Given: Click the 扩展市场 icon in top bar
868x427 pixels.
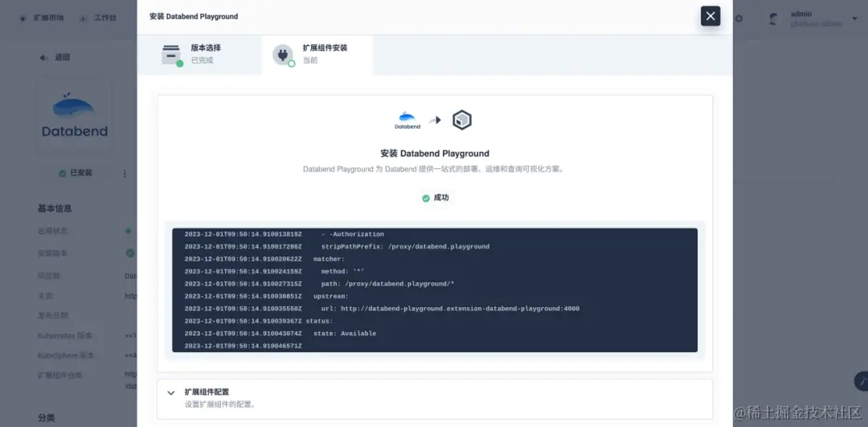Looking at the screenshot, I should pos(23,18).
